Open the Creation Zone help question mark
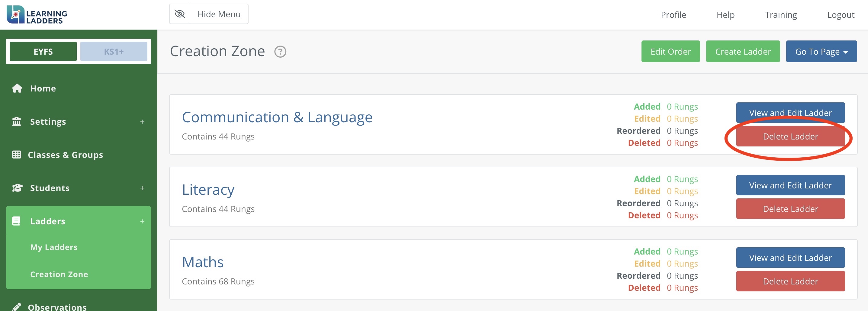The width and height of the screenshot is (868, 311). [x=280, y=52]
